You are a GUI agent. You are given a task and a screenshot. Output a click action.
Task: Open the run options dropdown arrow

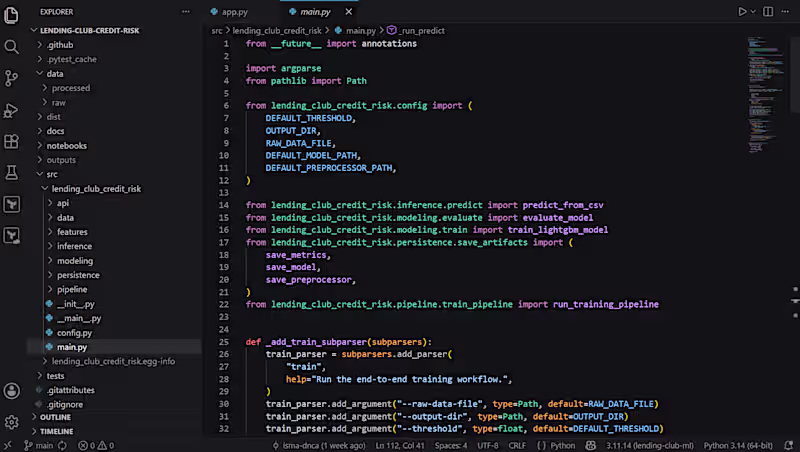(x=753, y=11)
